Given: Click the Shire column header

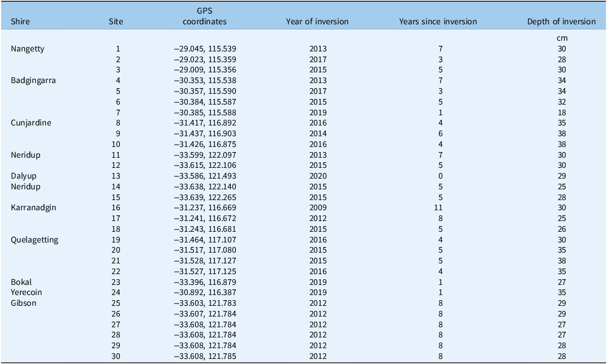Looking at the screenshot, I should 20,21.
